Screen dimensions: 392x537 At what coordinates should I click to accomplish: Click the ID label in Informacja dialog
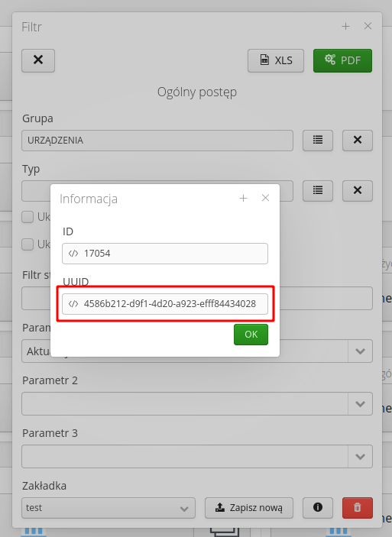[68, 231]
